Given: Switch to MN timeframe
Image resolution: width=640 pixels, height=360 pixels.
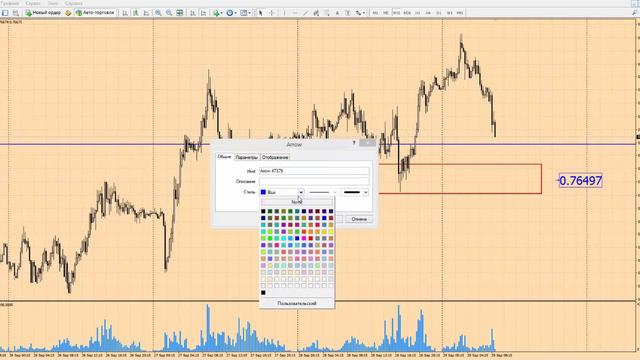Looking at the screenshot, I should pyautogui.click(x=460, y=13).
